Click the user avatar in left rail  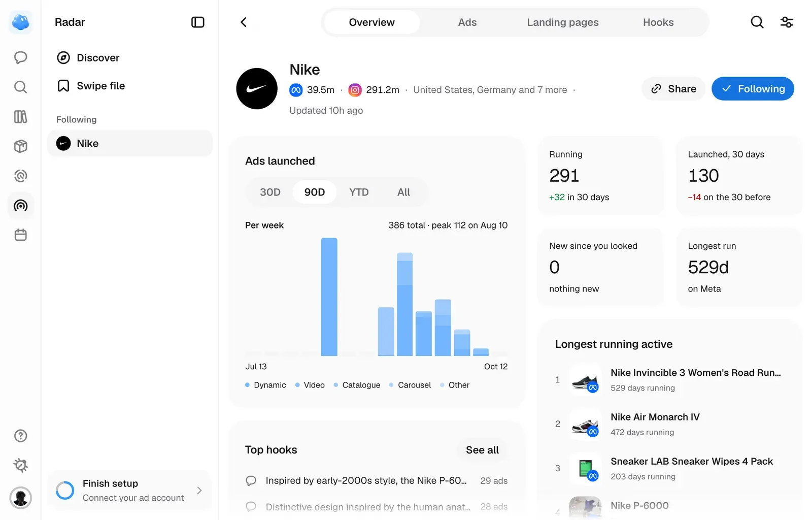click(x=20, y=498)
